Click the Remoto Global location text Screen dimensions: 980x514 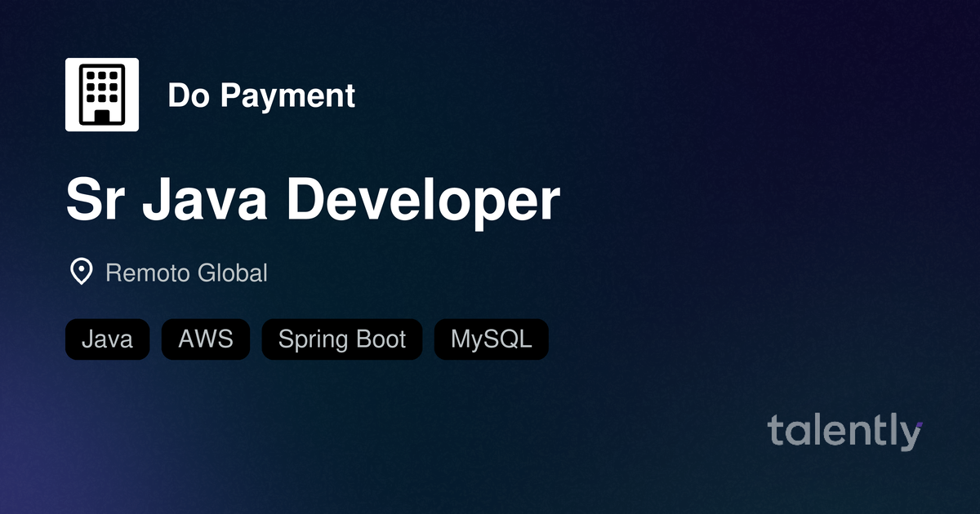click(x=186, y=273)
